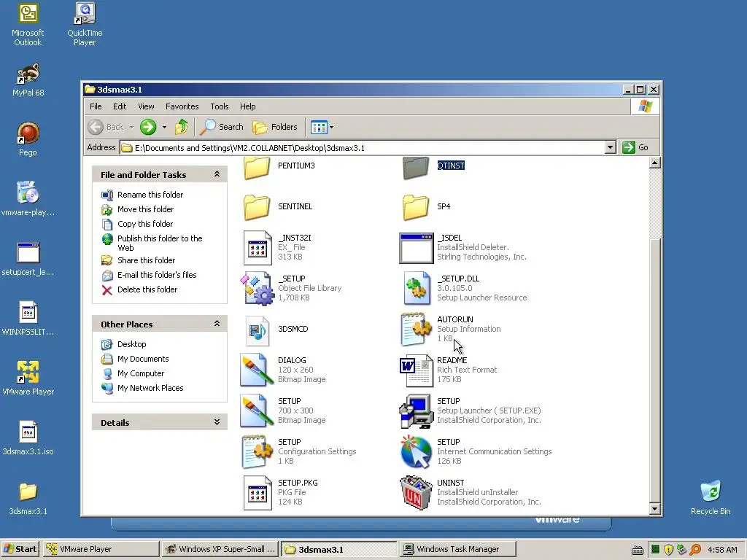
Task: Go to My Computer in Other Places
Action: pyautogui.click(x=141, y=374)
